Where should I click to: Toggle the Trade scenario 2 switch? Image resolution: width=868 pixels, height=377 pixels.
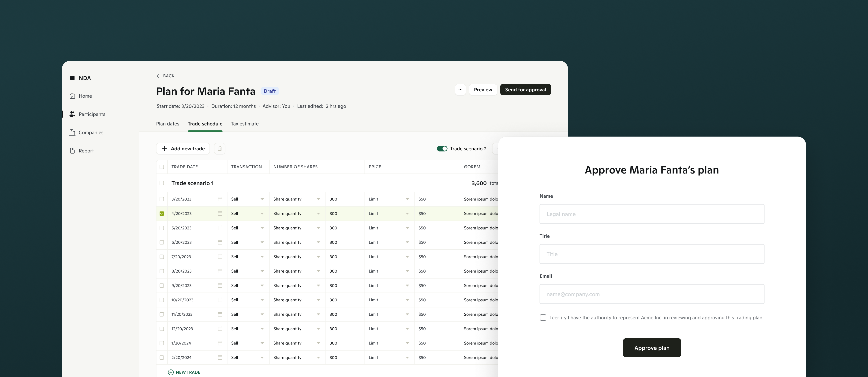tap(442, 148)
